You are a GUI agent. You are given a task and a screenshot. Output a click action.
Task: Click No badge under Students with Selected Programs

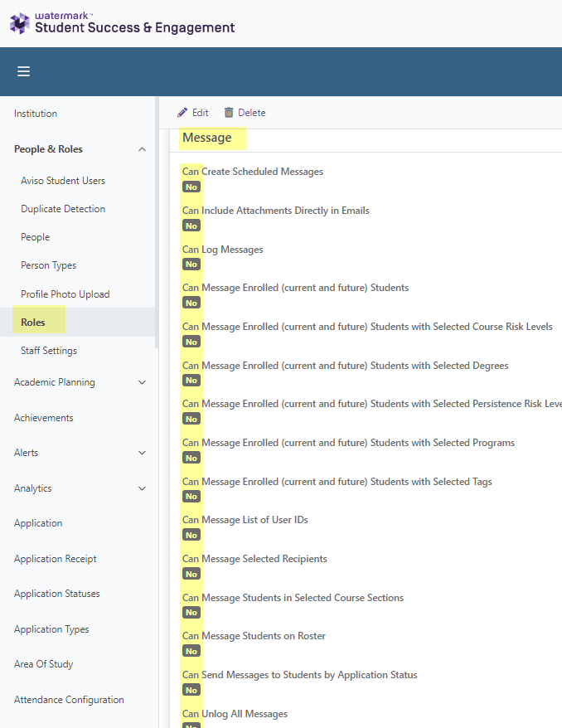(191, 459)
